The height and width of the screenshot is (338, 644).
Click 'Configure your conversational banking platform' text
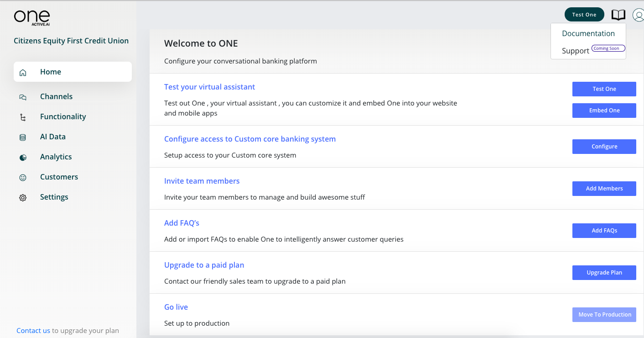pyautogui.click(x=240, y=61)
